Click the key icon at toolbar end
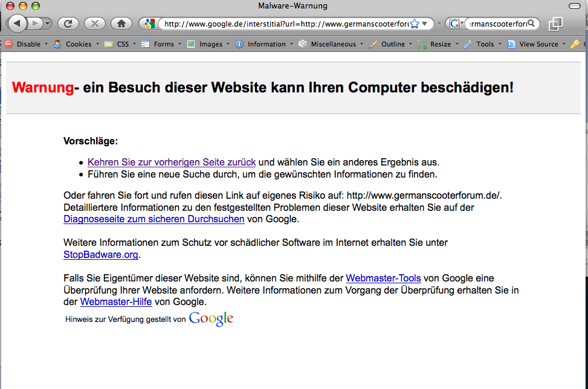This screenshot has height=389, width=588. coord(575,44)
